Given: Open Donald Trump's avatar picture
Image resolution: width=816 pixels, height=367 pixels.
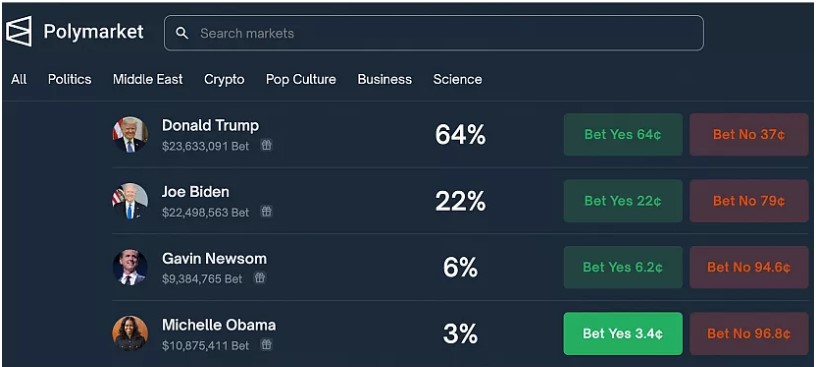Looking at the screenshot, I should tap(130, 134).
